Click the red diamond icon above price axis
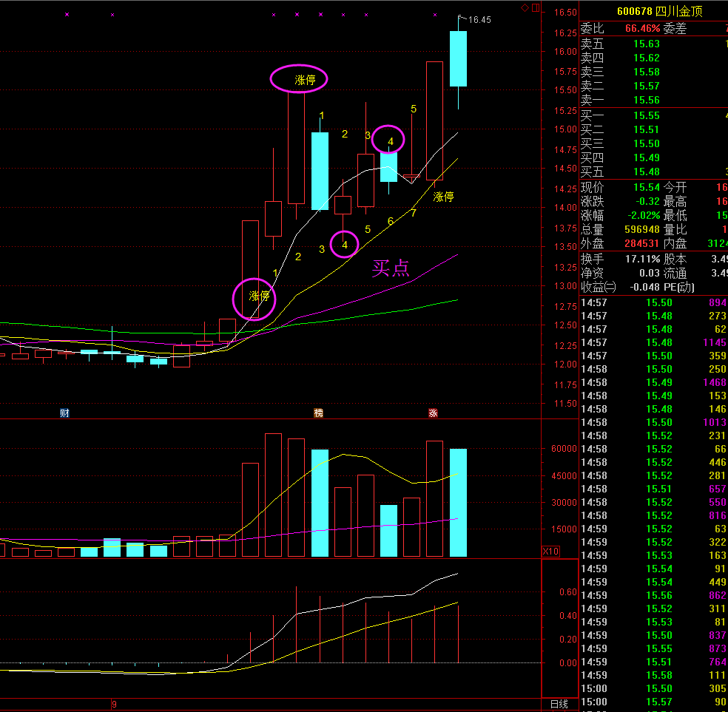Viewport: 728px width, 712px height. click(x=525, y=8)
